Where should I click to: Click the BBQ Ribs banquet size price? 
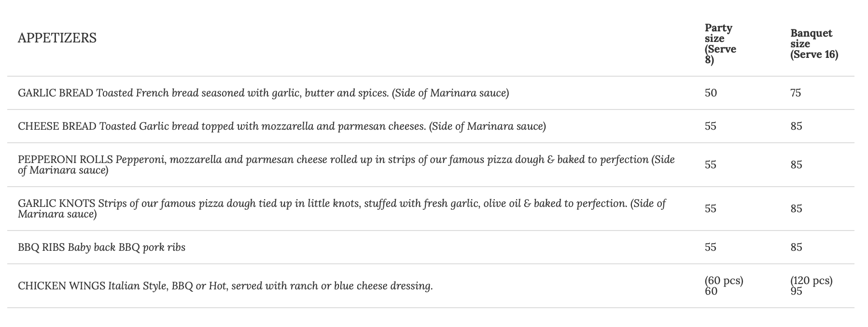tap(796, 247)
